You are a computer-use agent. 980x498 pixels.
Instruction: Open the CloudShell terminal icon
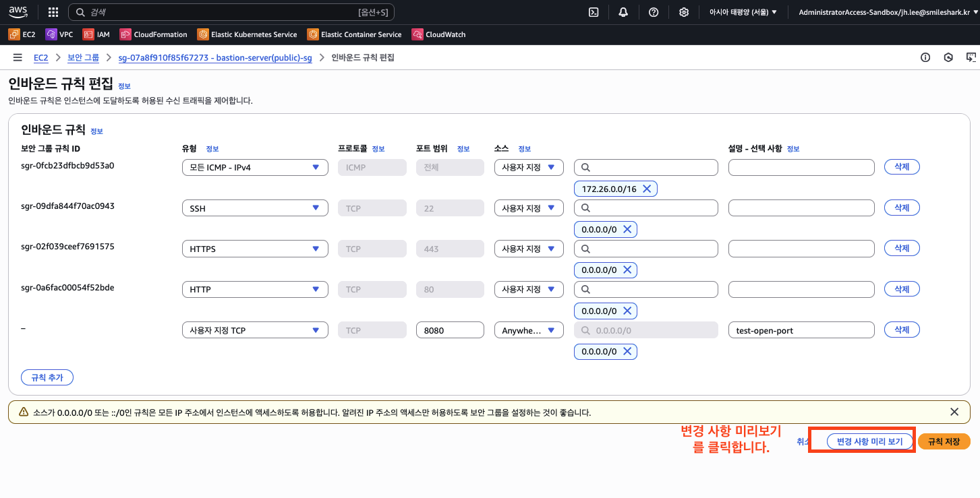[594, 12]
